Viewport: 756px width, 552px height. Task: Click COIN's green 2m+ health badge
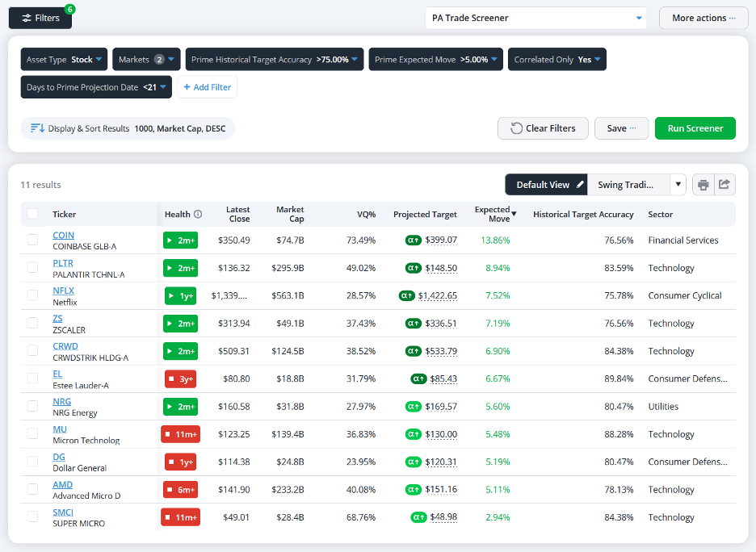[x=181, y=240]
